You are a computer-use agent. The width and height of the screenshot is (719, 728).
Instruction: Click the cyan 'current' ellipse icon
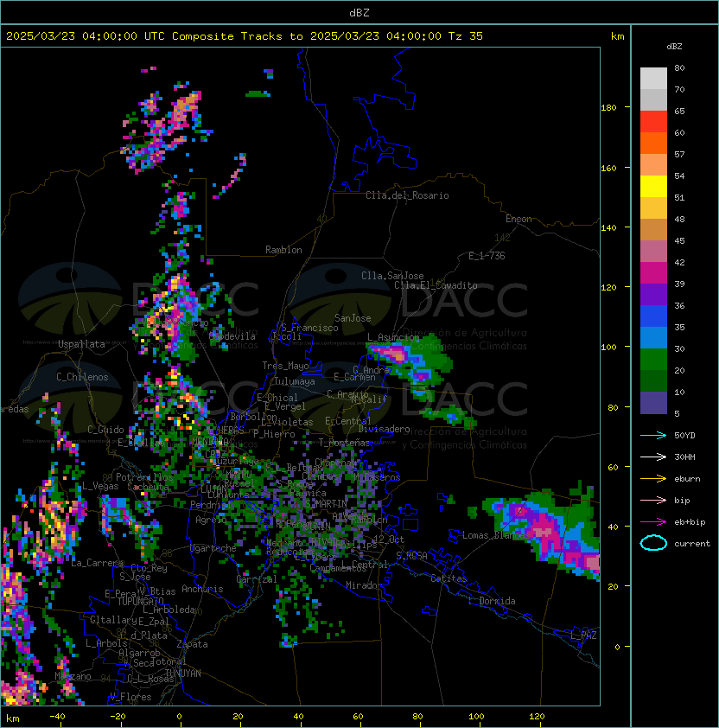coord(653,543)
